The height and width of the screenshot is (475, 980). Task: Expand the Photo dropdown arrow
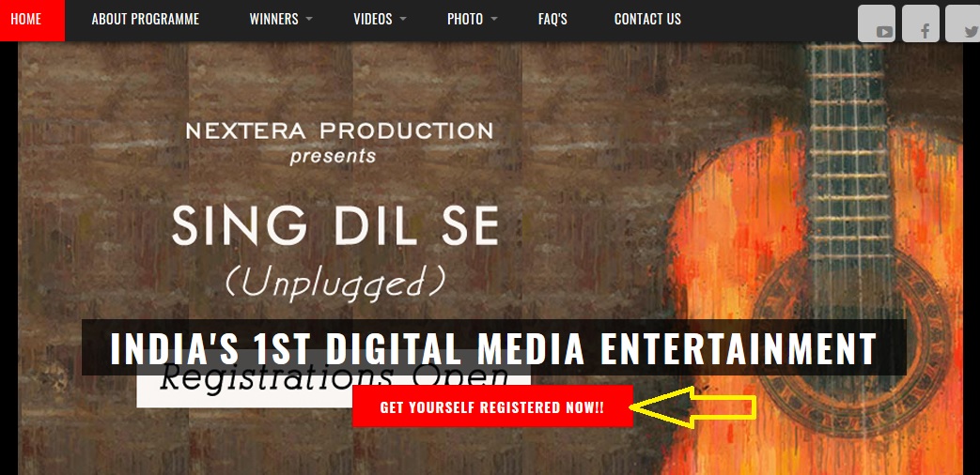click(493, 20)
